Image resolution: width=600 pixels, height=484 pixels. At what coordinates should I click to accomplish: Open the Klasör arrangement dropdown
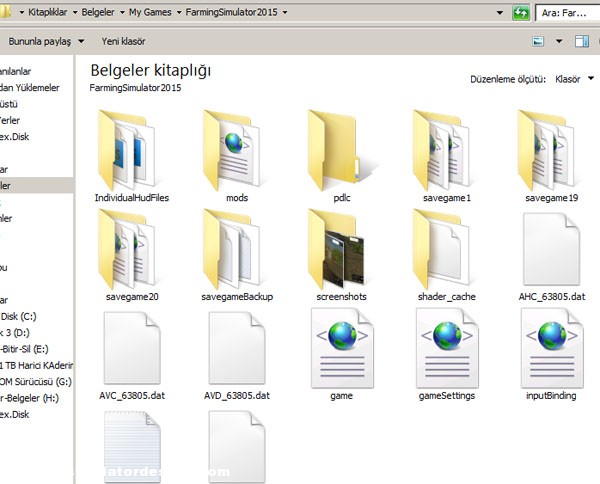click(573, 78)
